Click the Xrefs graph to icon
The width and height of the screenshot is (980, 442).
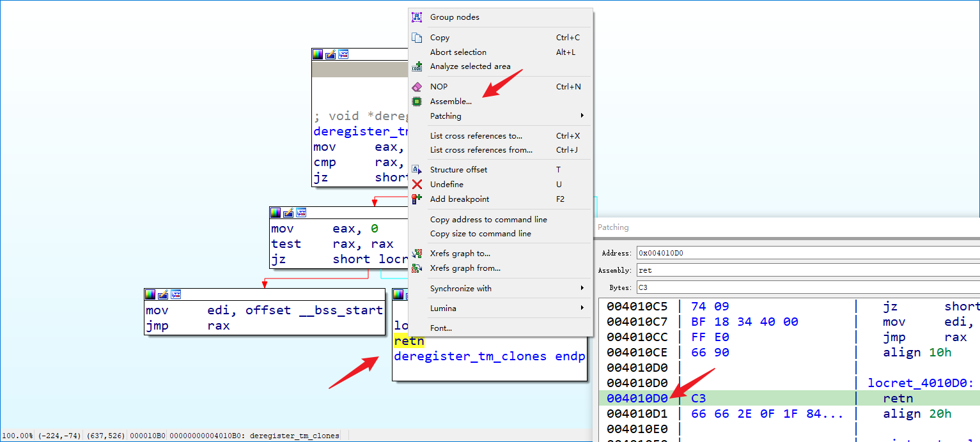coord(417,254)
